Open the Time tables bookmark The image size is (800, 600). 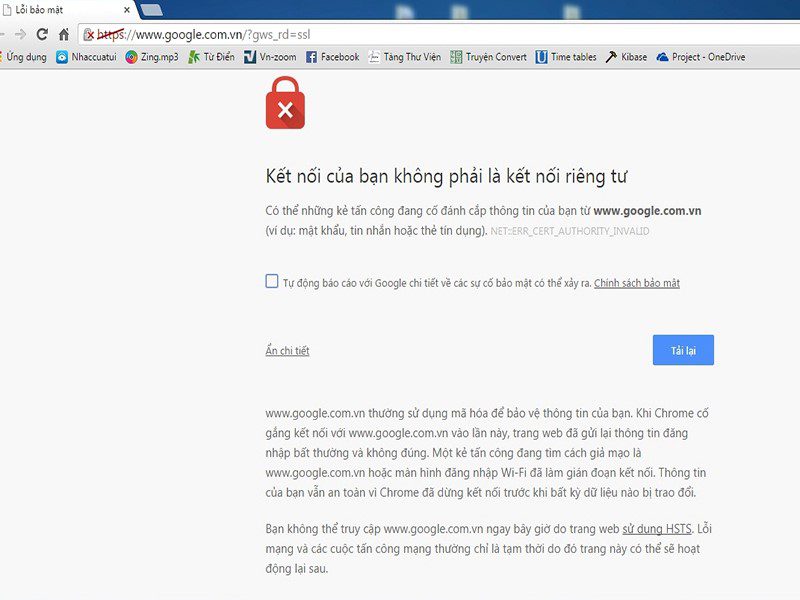566,57
